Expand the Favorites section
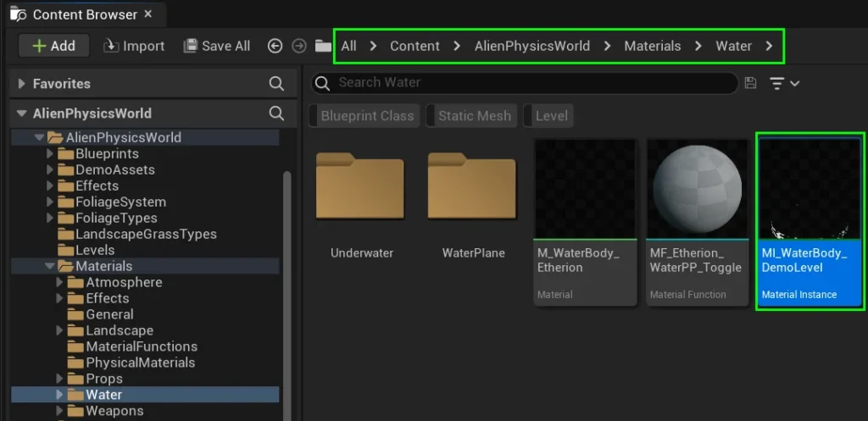868x421 pixels. point(22,84)
